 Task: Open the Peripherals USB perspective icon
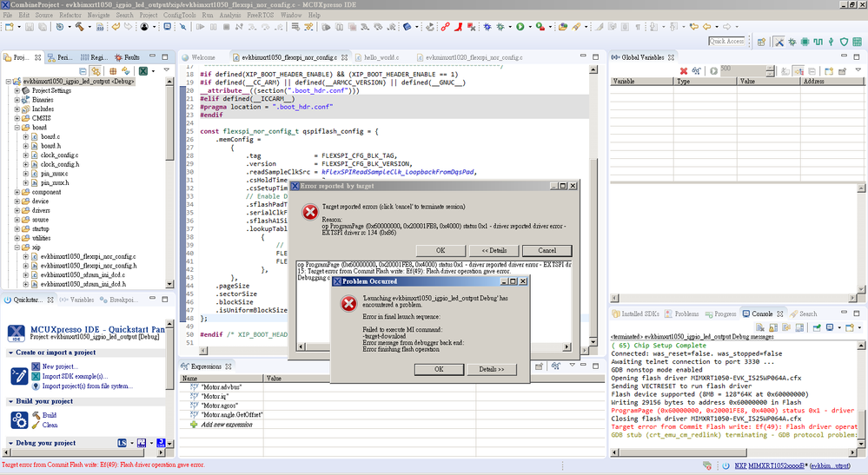[831, 42]
